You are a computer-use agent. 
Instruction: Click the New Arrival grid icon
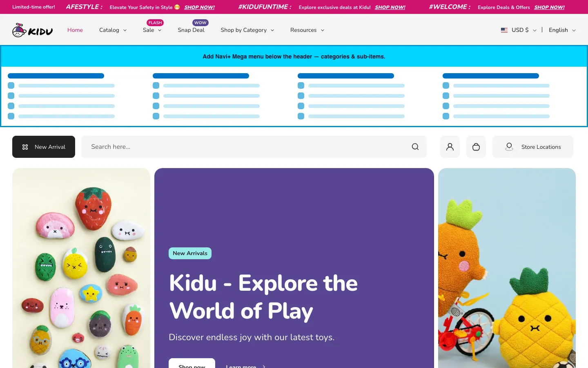(x=25, y=147)
